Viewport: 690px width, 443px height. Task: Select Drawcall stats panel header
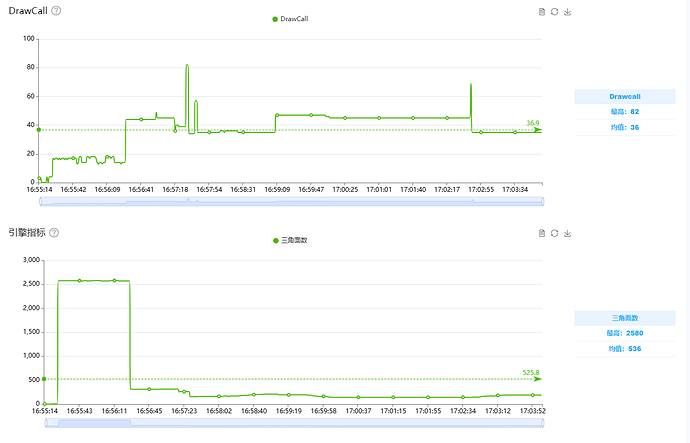point(624,96)
